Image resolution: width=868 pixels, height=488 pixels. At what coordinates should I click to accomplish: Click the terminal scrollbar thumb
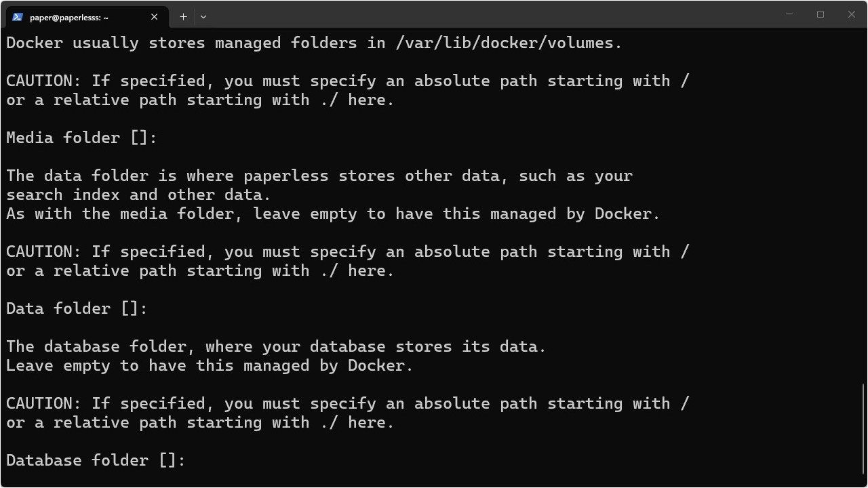pyautogui.click(x=864, y=428)
